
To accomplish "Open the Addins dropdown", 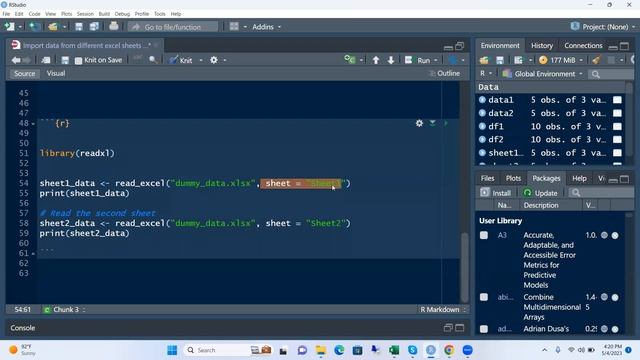I will pos(266,27).
